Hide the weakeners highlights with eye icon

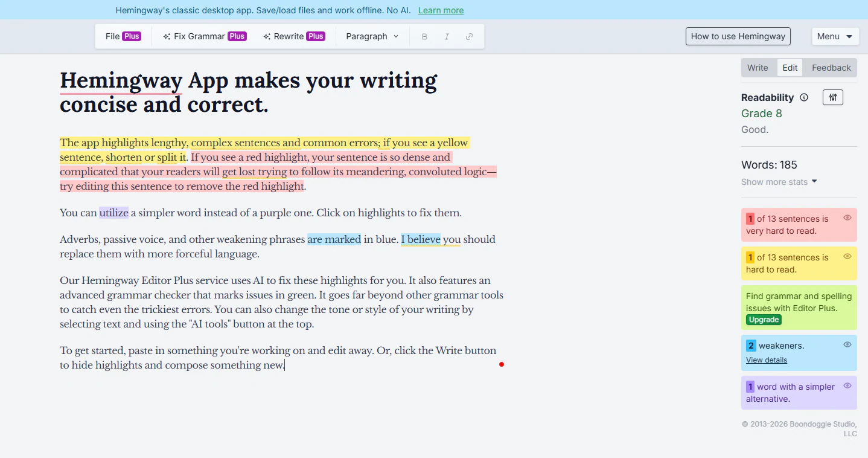click(847, 344)
